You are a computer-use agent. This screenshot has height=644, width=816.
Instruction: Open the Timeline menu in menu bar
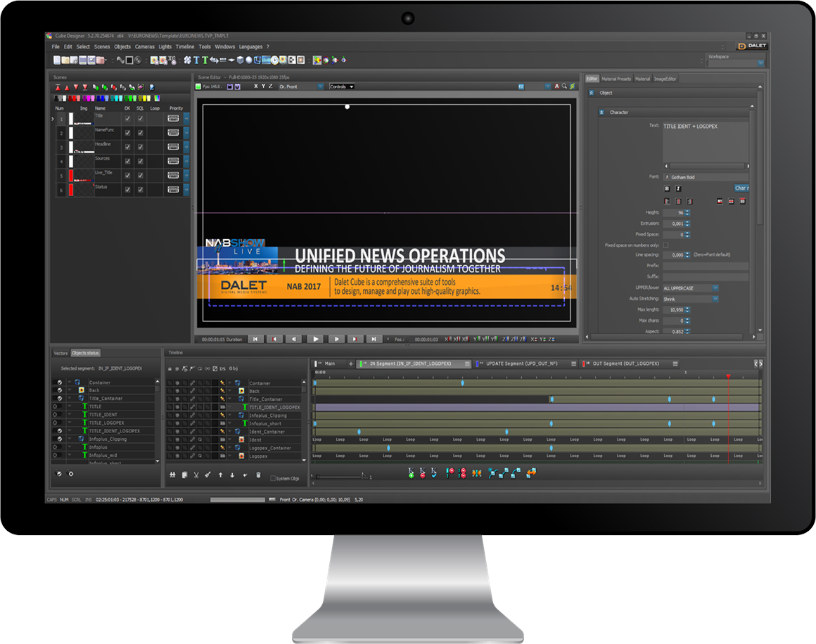(x=184, y=47)
